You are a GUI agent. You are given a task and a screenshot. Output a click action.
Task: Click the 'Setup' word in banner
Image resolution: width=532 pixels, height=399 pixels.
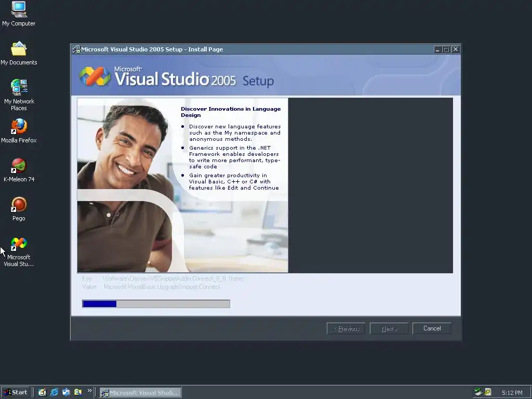coord(258,81)
